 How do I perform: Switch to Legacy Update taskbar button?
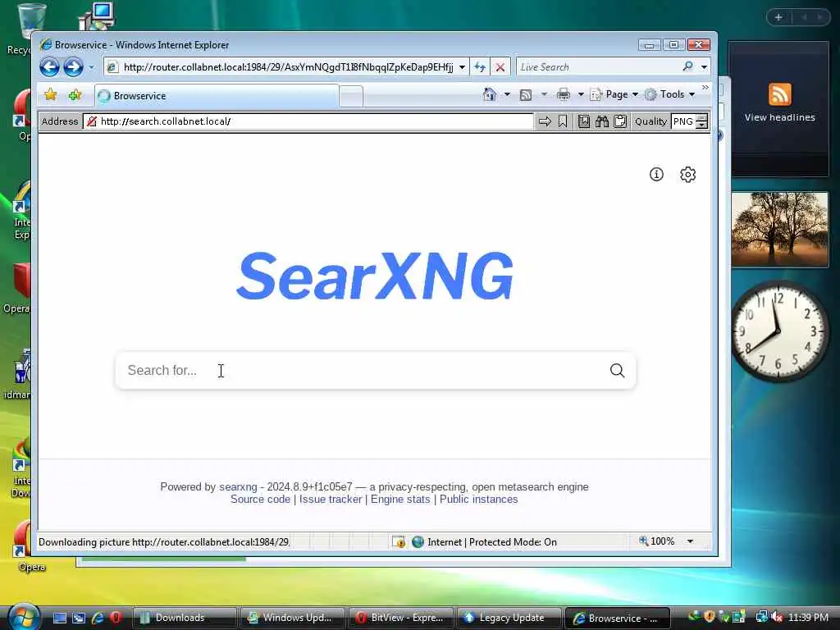pos(509,618)
